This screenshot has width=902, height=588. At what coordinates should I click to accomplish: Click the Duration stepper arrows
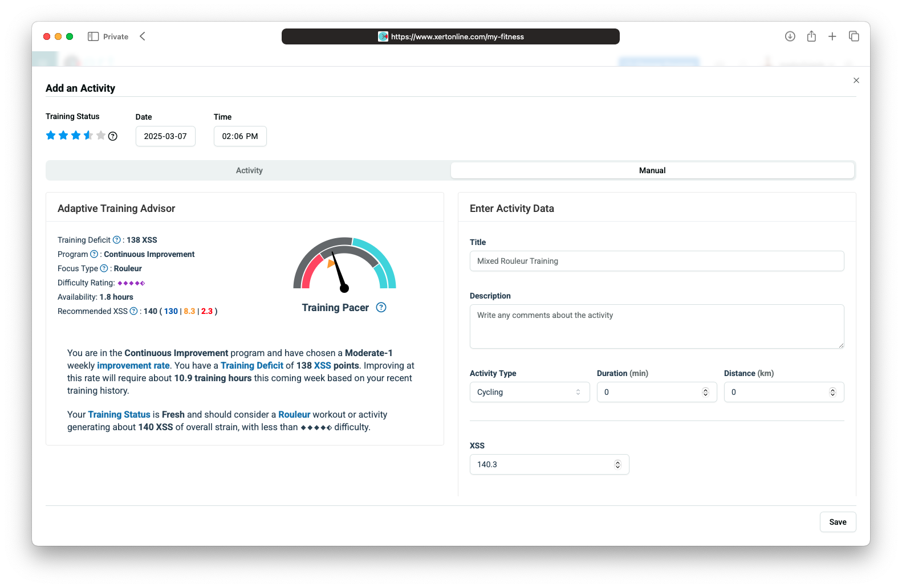[705, 392]
